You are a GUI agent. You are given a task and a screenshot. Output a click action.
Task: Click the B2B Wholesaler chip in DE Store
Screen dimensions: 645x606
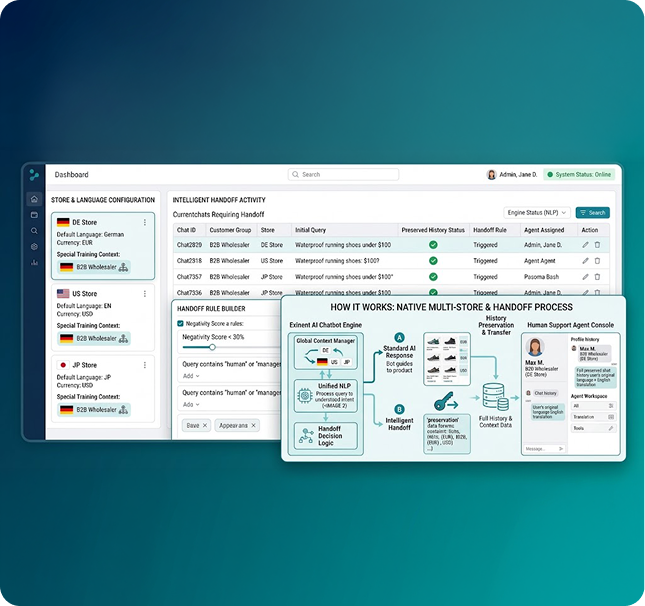pos(94,267)
